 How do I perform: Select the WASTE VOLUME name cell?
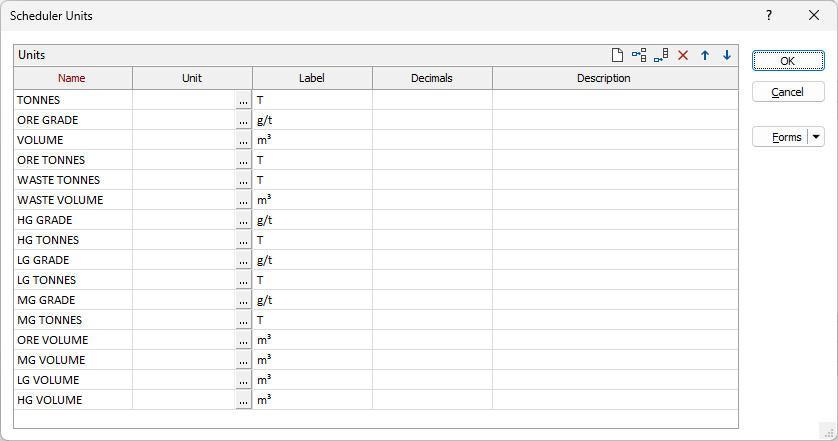pyautogui.click(x=73, y=200)
